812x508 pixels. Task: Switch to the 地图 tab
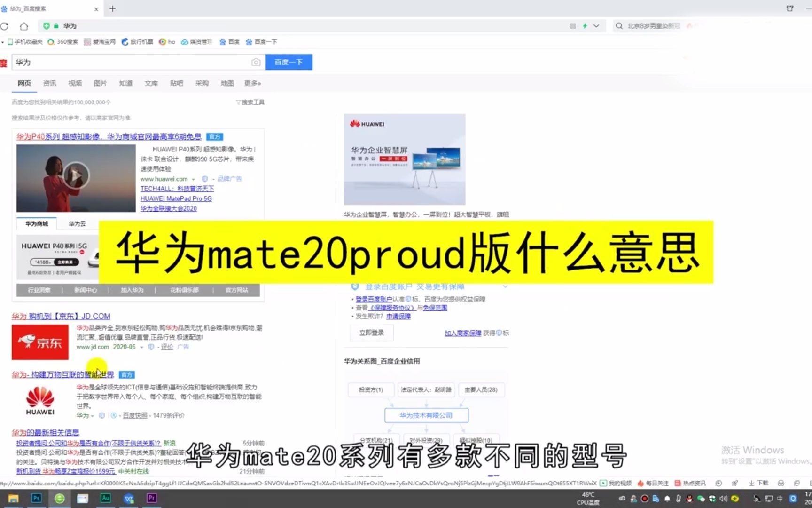(227, 83)
